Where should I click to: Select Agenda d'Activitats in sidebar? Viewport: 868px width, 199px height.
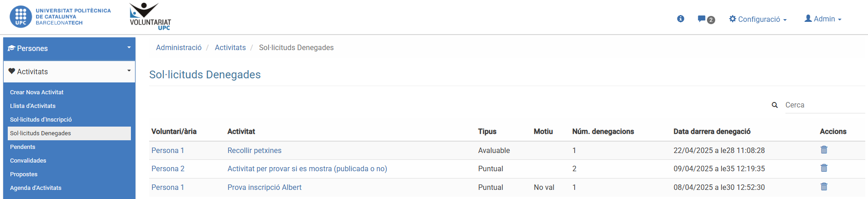[36, 188]
